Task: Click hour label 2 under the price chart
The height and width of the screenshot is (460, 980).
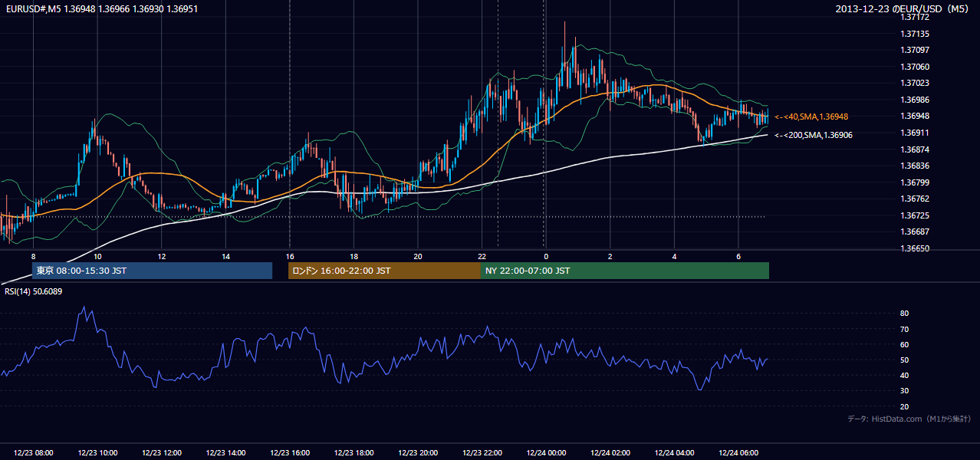Action: click(x=610, y=256)
